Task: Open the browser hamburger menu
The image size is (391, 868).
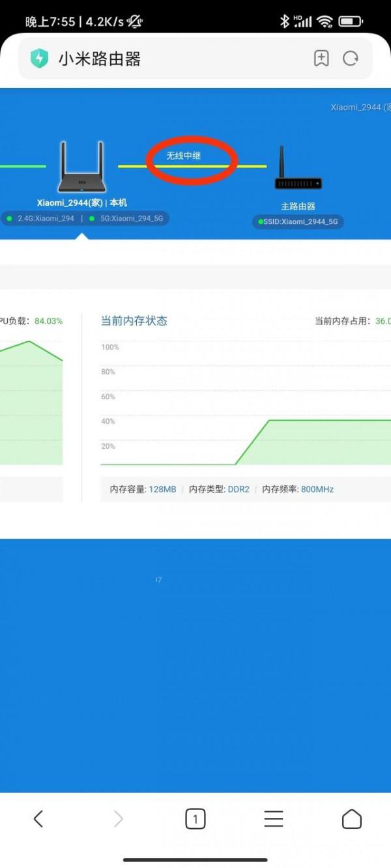Action: tap(274, 819)
